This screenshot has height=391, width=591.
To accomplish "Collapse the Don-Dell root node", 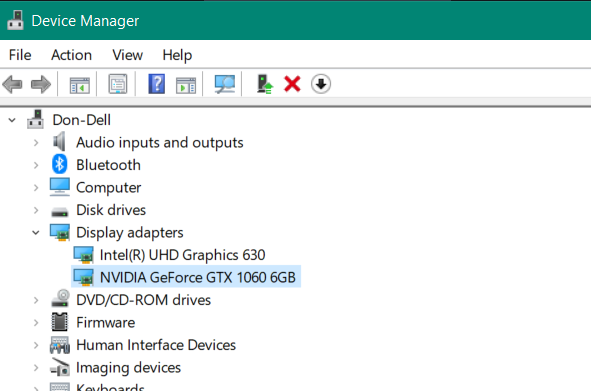I will click(x=12, y=120).
